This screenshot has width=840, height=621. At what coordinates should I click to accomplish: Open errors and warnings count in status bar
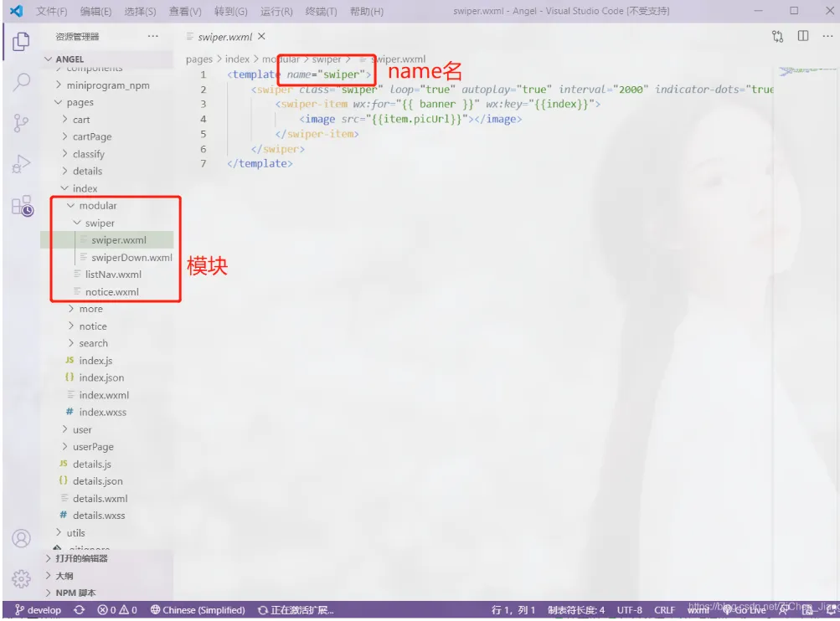117,610
